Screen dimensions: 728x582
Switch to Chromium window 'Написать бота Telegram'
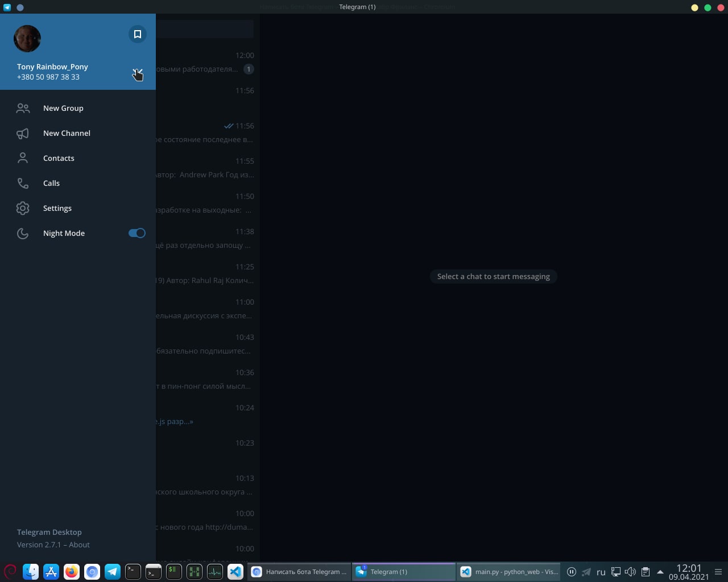(299, 572)
